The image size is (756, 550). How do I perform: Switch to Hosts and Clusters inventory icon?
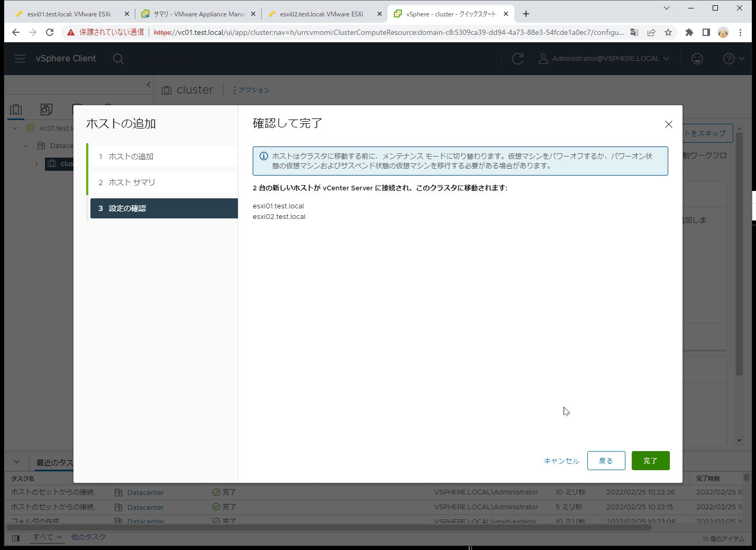tap(16, 109)
